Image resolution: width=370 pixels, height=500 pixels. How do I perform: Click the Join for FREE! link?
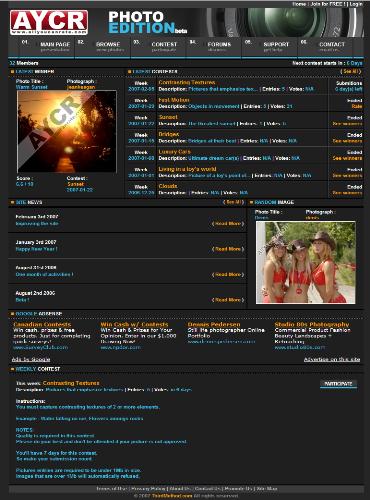click(x=327, y=4)
